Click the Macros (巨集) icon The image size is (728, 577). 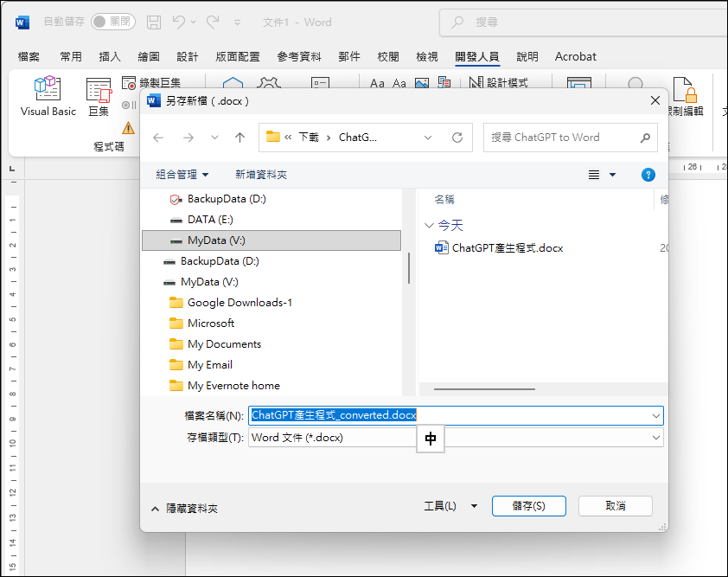pyautogui.click(x=99, y=90)
